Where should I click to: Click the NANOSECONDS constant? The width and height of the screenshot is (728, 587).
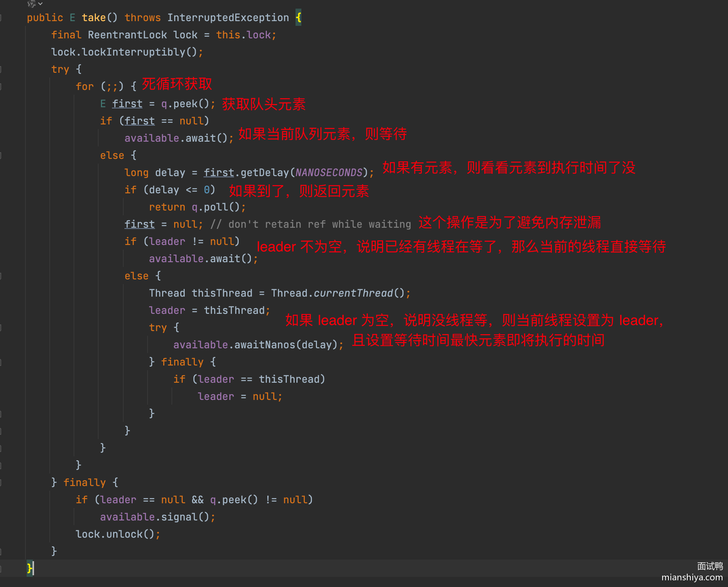pos(329,173)
